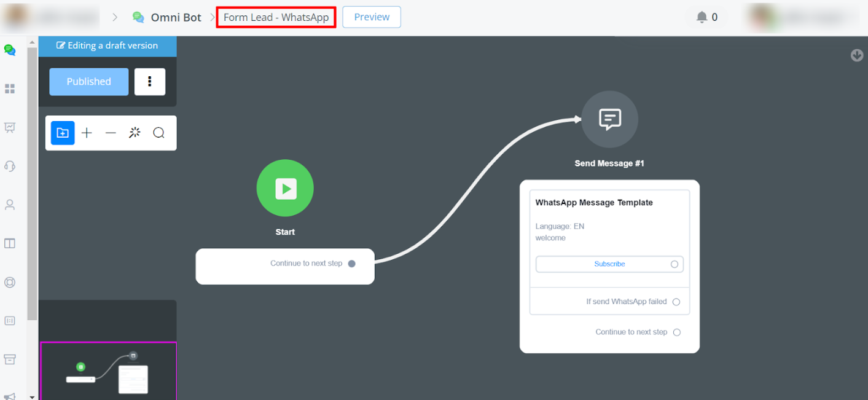Click the 'If send WhatsApp failed' connector
The image size is (868, 400).
676,302
